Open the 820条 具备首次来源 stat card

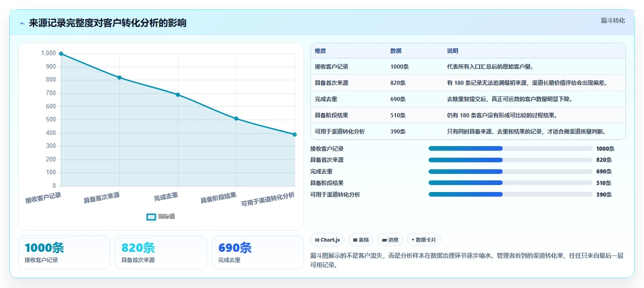pos(161,252)
